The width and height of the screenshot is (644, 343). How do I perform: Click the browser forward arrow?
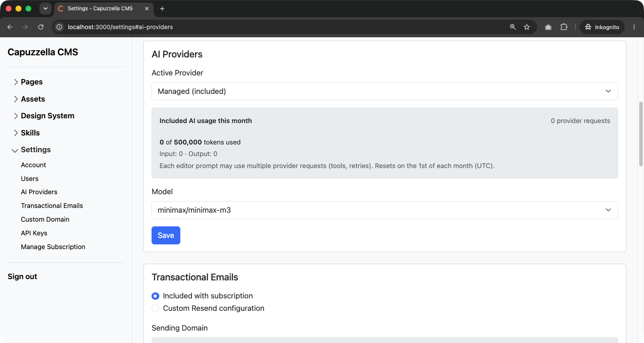point(25,27)
